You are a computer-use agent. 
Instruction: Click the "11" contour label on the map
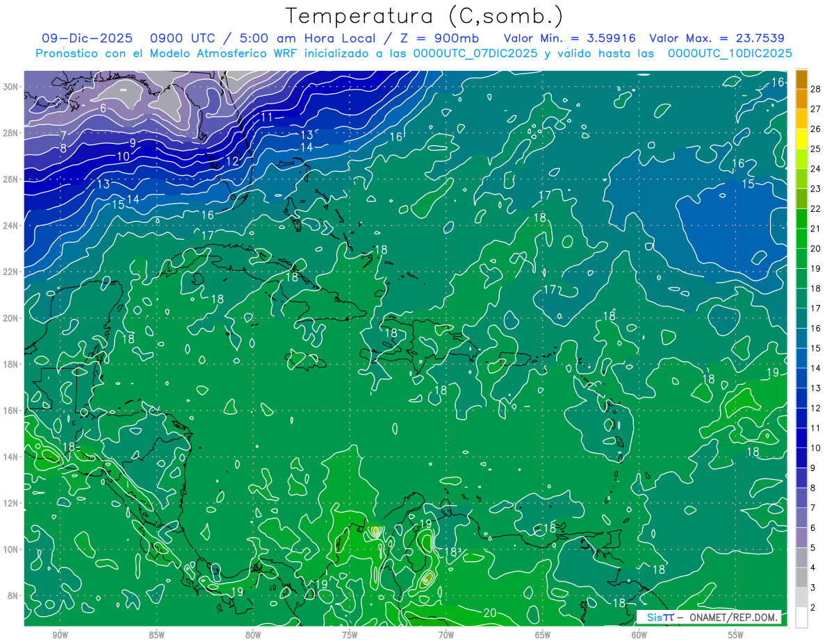pyautogui.click(x=267, y=117)
